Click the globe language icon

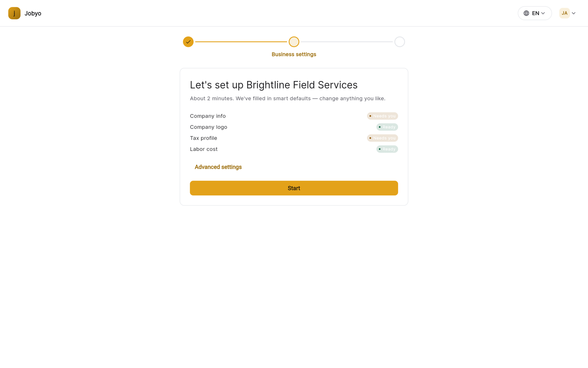click(x=526, y=13)
